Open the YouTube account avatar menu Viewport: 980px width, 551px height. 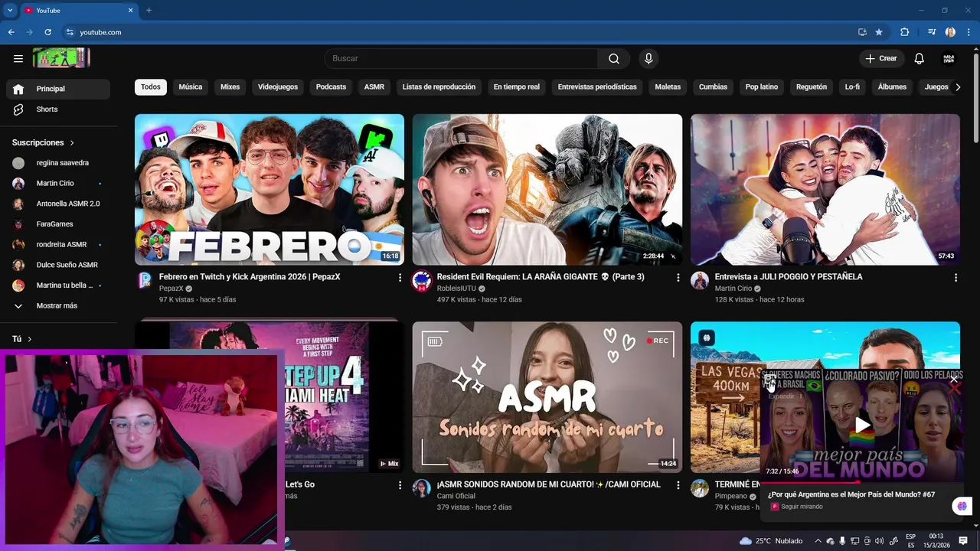(949, 59)
